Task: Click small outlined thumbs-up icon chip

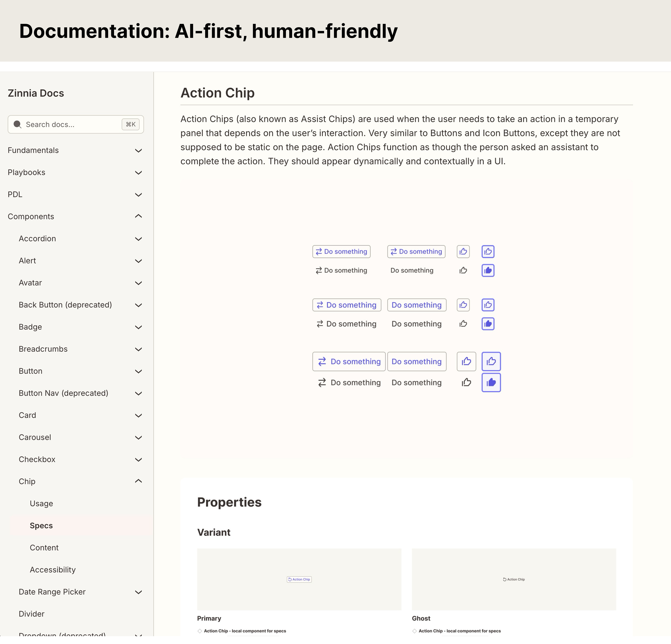Action: pos(463,252)
